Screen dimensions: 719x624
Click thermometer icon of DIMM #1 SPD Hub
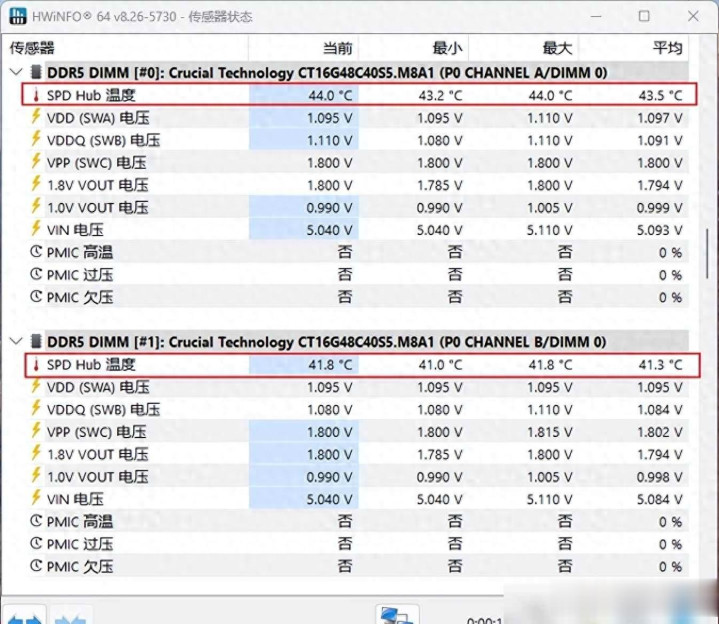point(37,364)
